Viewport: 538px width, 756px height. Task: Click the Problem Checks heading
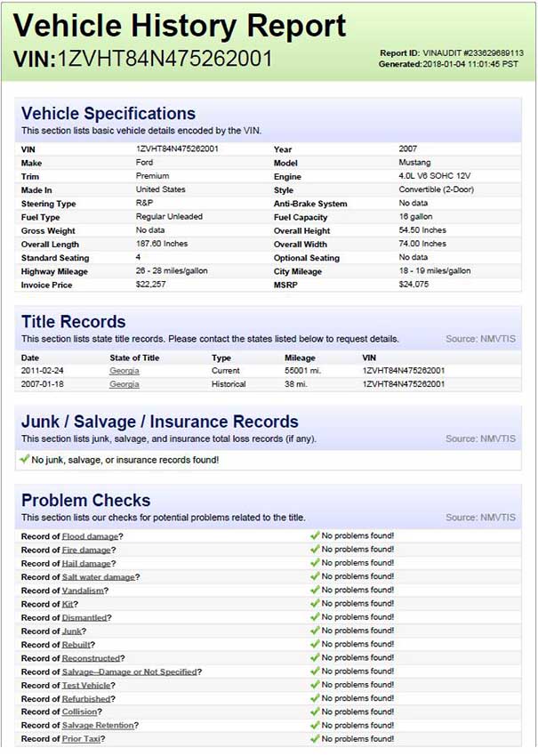[85, 500]
